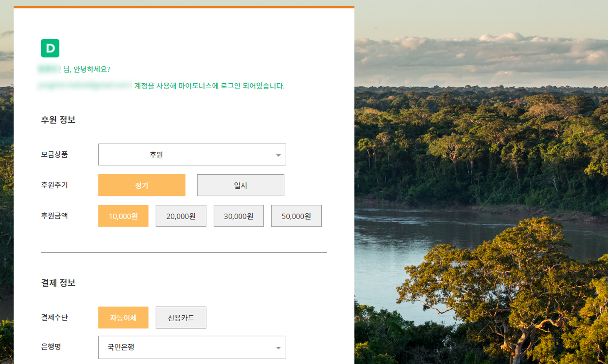Click the 안녕하세요 greeting text
Image resolution: width=608 pixels, height=364 pixels.
[x=87, y=69]
